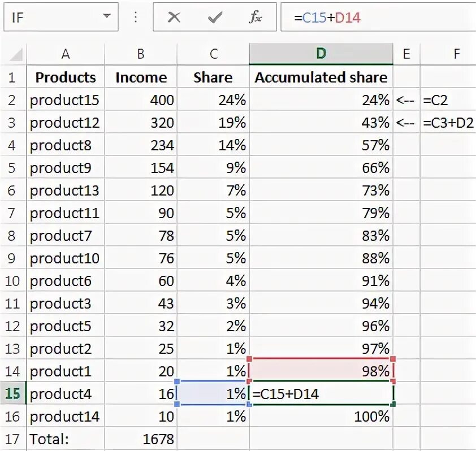Select row 15 header

point(12,393)
